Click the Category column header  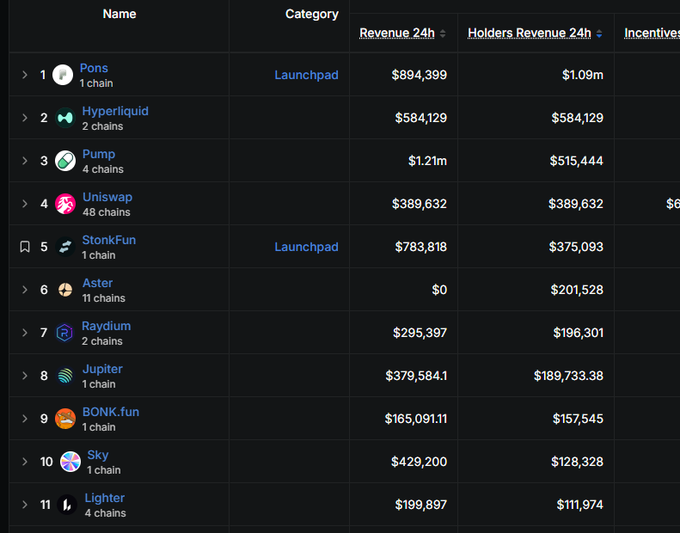click(312, 14)
